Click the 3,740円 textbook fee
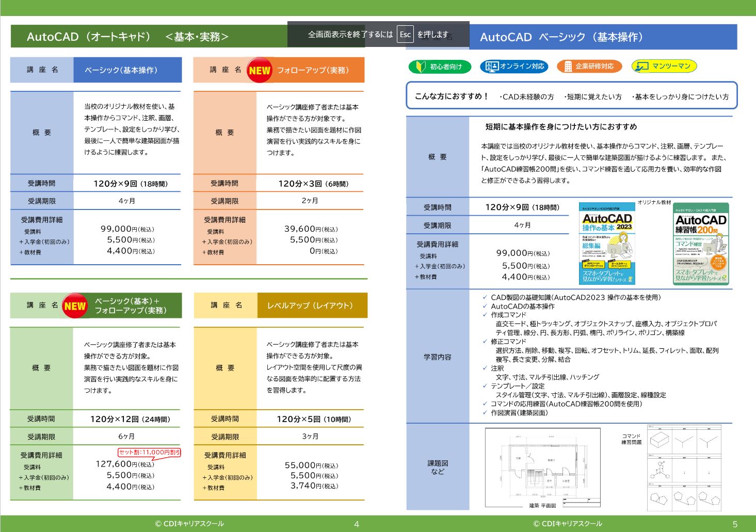Viewport: 756px width, 532px height. pyautogui.click(x=315, y=486)
